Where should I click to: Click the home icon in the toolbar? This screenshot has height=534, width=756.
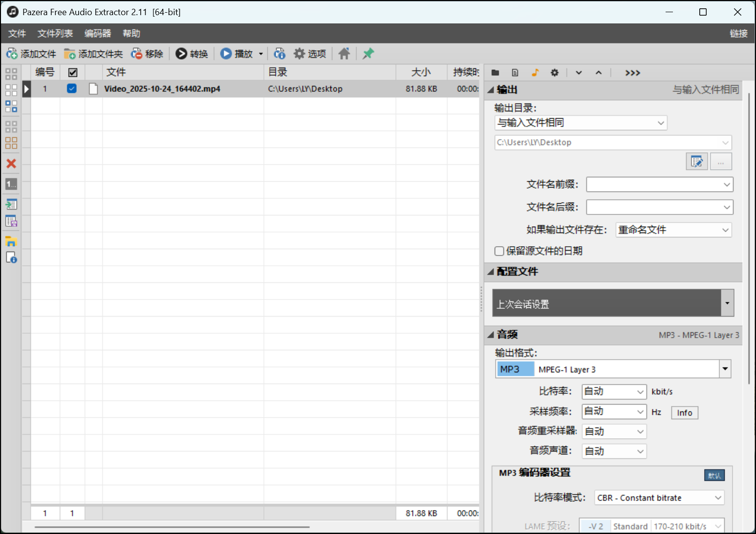tap(344, 54)
